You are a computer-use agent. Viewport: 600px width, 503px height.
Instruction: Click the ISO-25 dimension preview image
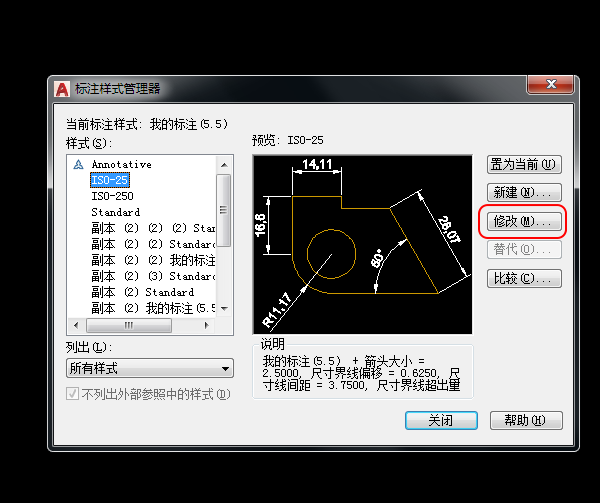362,244
